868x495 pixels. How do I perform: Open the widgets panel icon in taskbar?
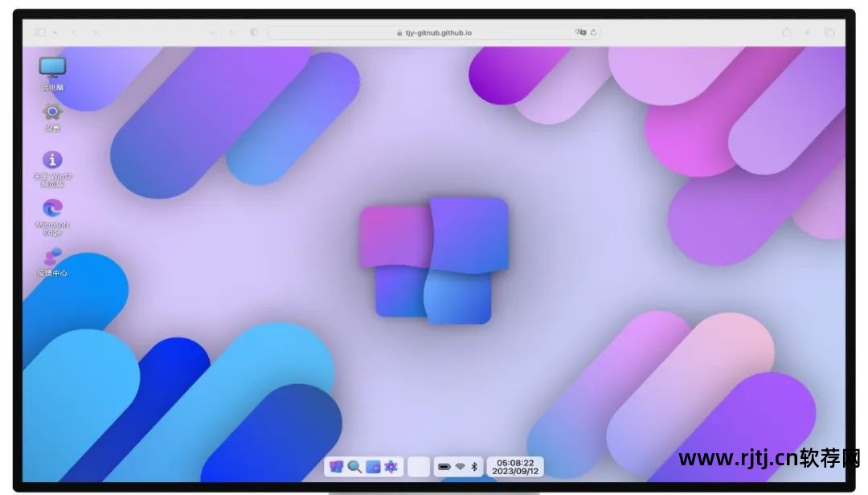373,467
